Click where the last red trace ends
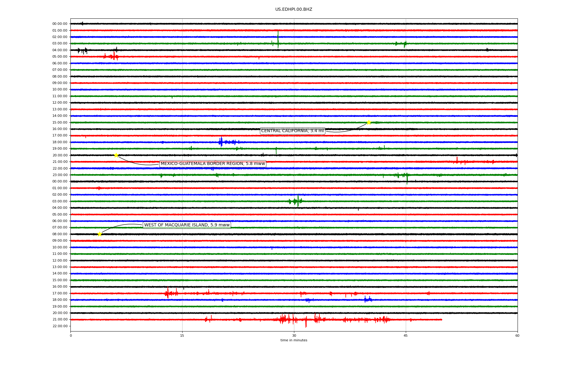Image resolution: width=588 pixels, height=368 pixels. (x=442, y=320)
